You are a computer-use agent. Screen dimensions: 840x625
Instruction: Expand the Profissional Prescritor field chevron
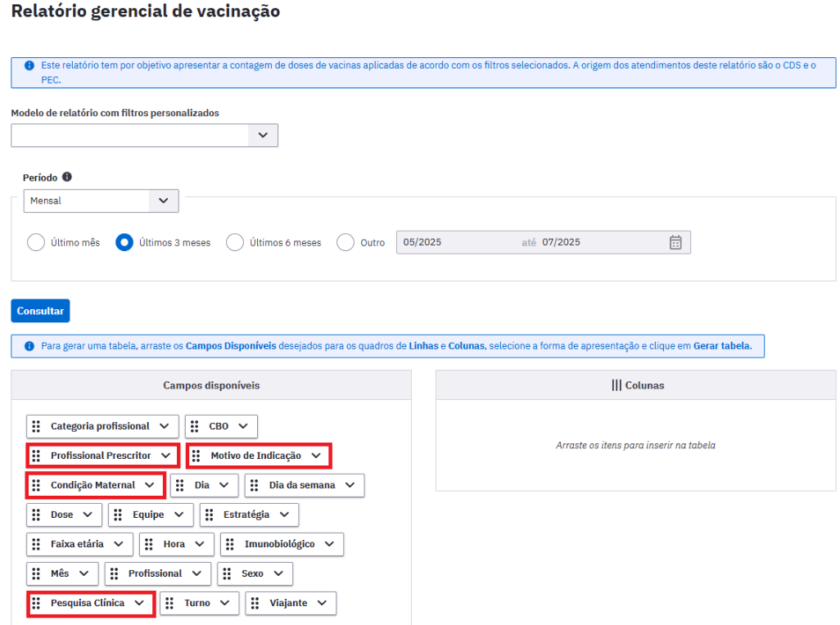click(x=165, y=456)
